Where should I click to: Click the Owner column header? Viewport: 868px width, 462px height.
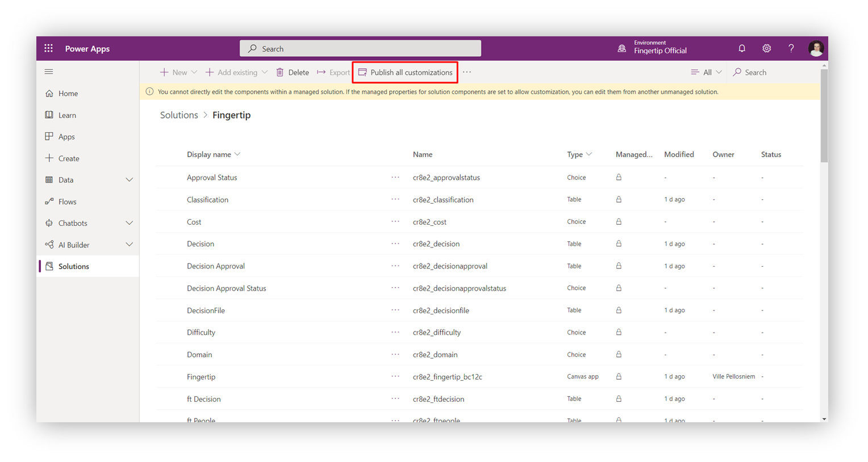723,154
